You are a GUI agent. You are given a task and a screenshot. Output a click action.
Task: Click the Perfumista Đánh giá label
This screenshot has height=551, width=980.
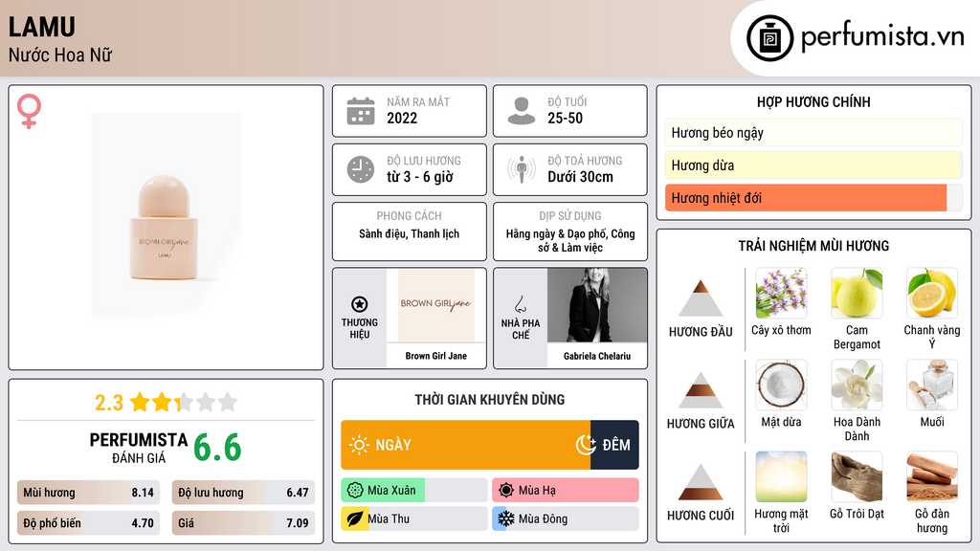tap(139, 448)
